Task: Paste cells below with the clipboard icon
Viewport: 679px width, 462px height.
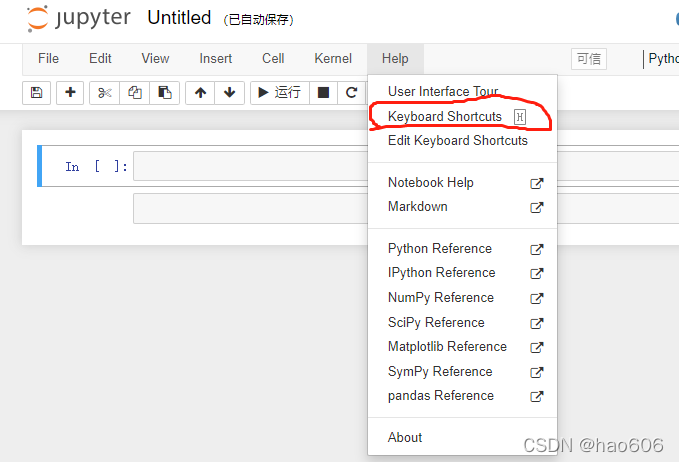Action: pyautogui.click(x=165, y=93)
